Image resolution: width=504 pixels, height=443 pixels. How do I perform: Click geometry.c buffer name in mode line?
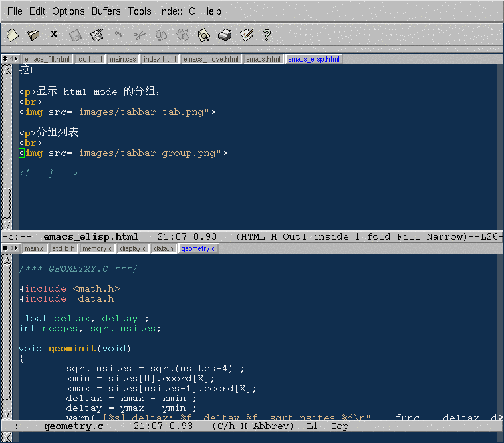pos(73,426)
